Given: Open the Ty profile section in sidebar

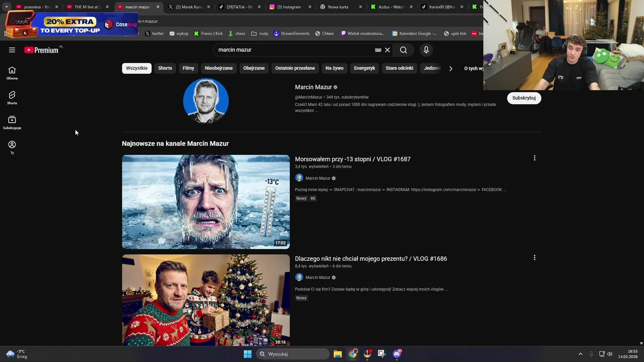Looking at the screenshot, I should 12,147.
